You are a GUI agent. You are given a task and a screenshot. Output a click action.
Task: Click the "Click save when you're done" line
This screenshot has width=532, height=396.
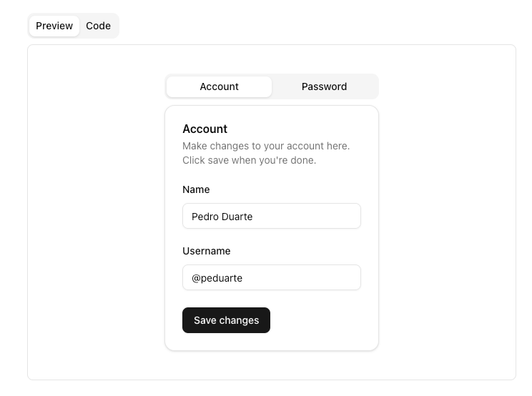(249, 160)
